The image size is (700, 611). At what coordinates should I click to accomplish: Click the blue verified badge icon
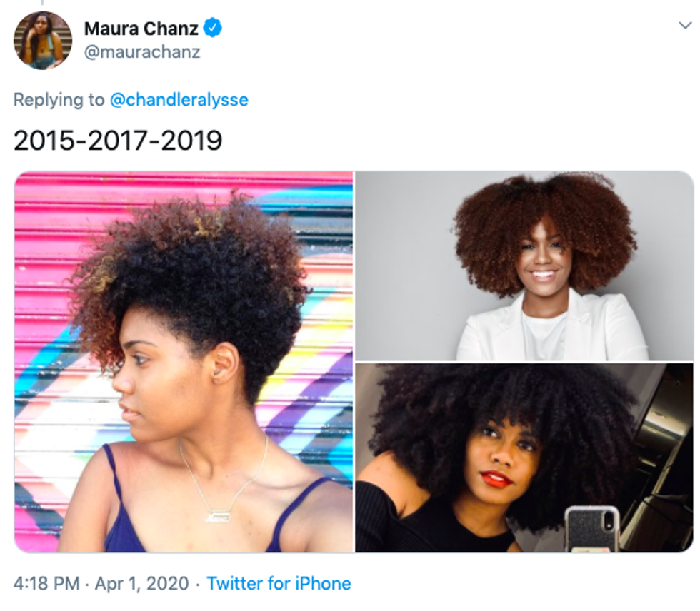[x=213, y=29]
